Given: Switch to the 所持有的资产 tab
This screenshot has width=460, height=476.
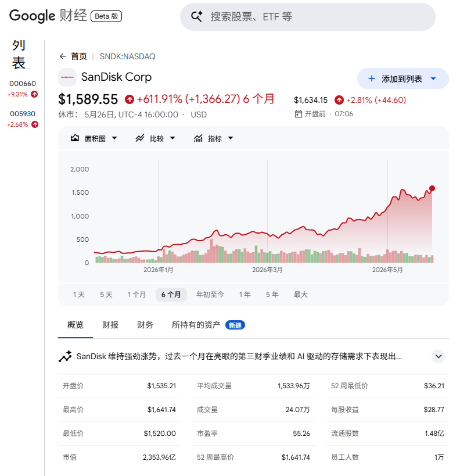Looking at the screenshot, I should (196, 325).
